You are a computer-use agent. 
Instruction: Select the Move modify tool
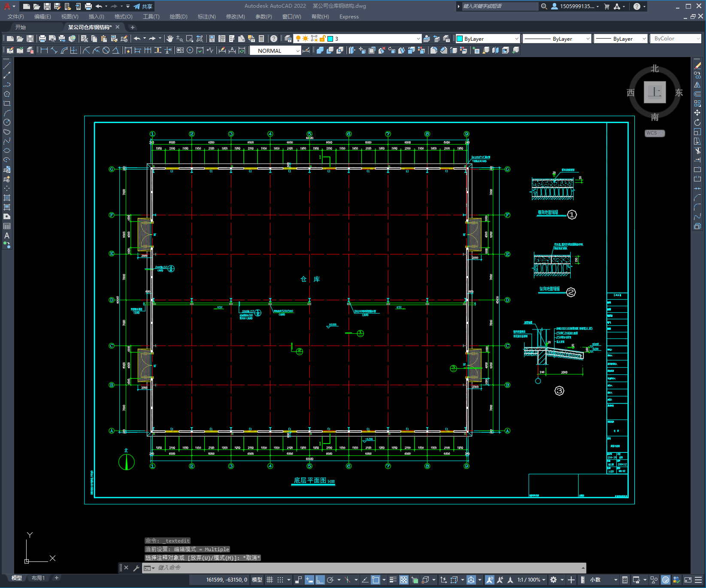pos(697,113)
